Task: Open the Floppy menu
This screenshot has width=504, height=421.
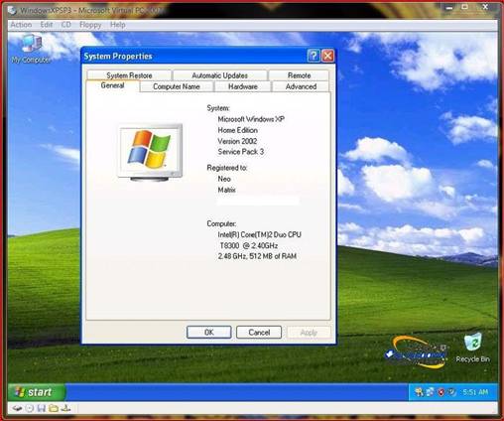Action: pos(90,25)
